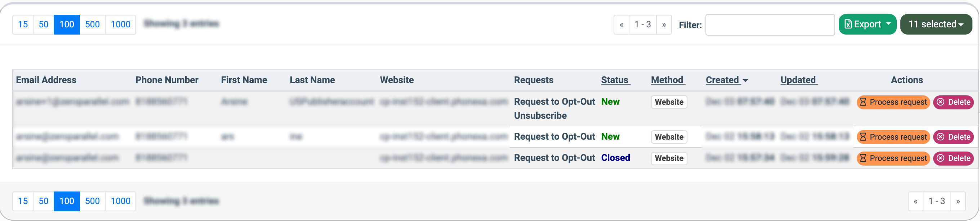Expand the 11 selected columns dropdown
The image size is (980, 221).
(961, 24)
